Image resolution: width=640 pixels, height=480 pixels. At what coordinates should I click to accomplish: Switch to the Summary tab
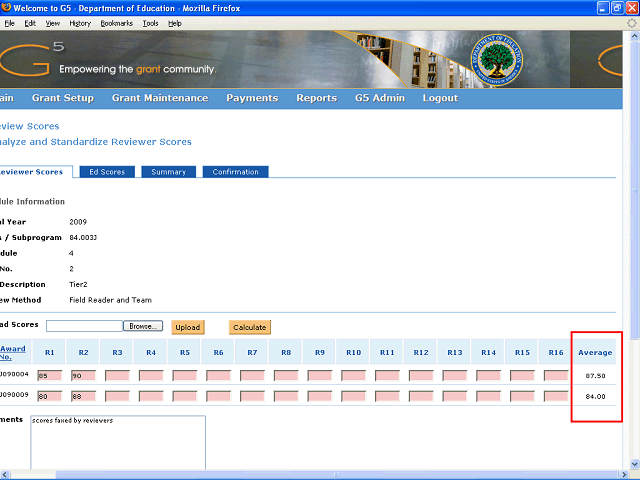pos(169,172)
